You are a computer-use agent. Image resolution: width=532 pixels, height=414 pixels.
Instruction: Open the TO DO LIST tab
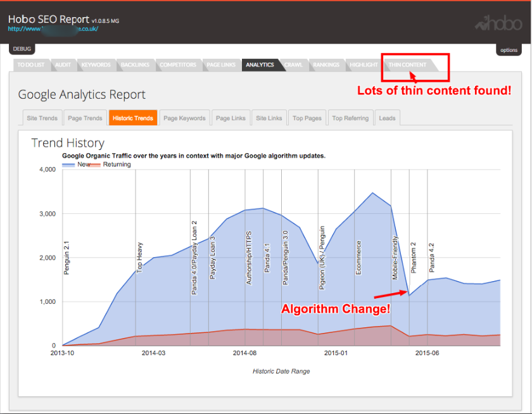(x=31, y=65)
